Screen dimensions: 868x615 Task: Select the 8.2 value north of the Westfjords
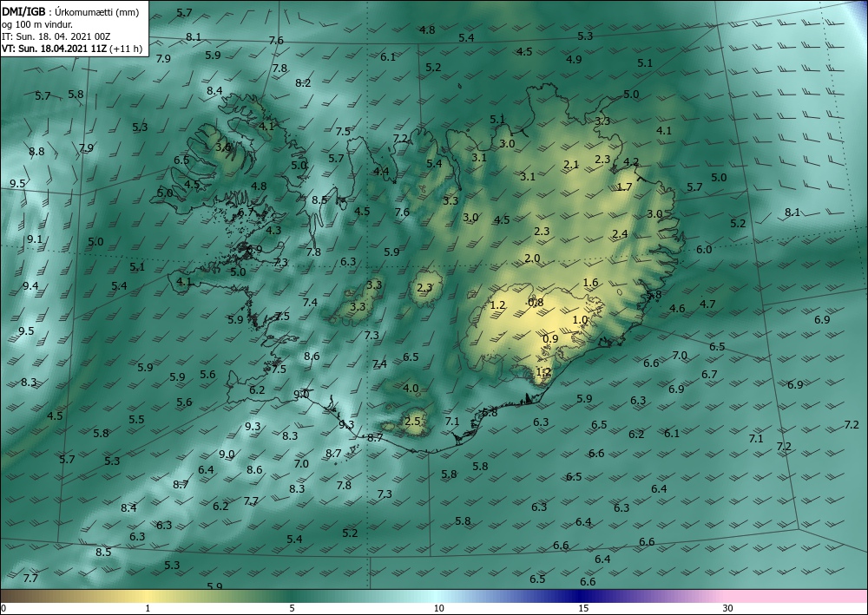[x=303, y=83]
